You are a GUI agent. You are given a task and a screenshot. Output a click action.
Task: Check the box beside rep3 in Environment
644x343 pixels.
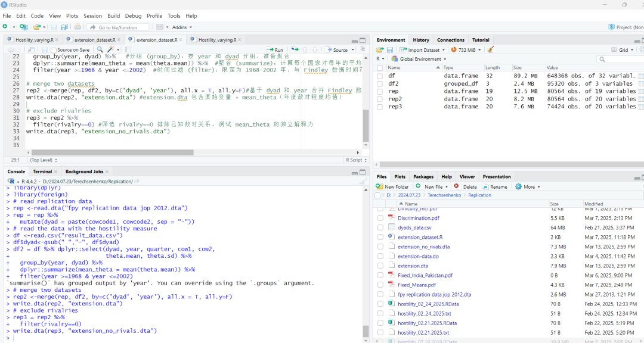point(380,106)
